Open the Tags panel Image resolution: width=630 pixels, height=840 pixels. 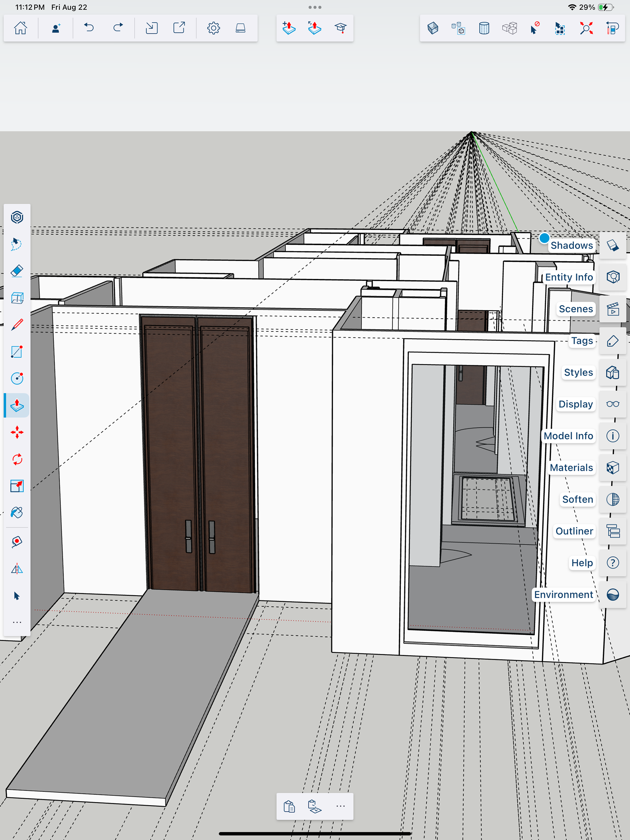click(612, 341)
